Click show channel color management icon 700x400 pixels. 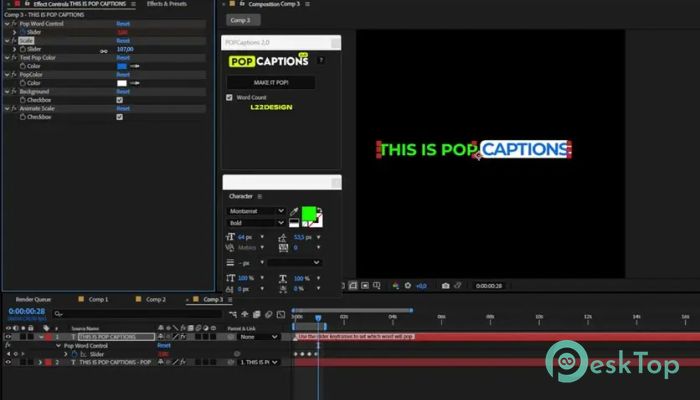click(396, 286)
